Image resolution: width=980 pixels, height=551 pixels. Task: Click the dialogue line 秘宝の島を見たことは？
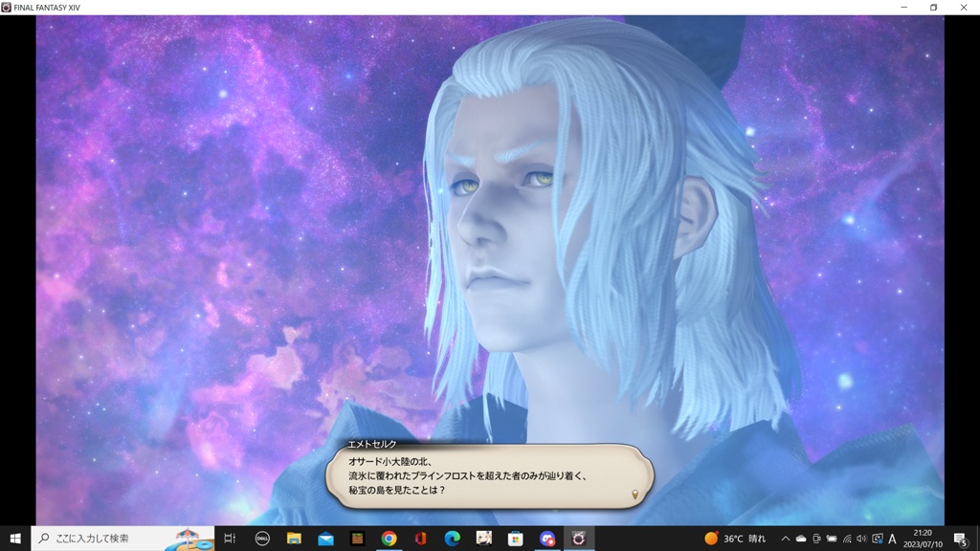pos(397,491)
